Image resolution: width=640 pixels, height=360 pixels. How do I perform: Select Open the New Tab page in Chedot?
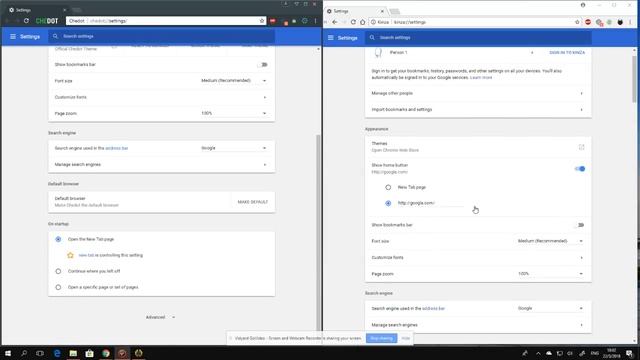58,239
